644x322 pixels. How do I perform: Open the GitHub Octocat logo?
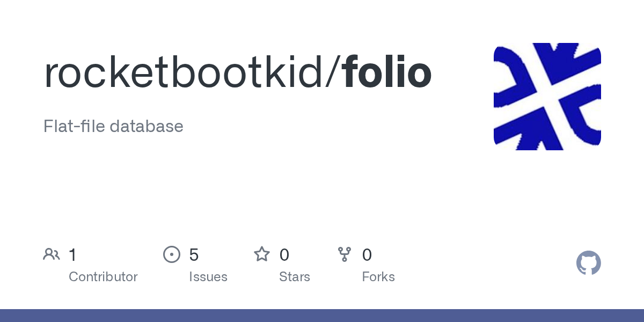(588, 263)
